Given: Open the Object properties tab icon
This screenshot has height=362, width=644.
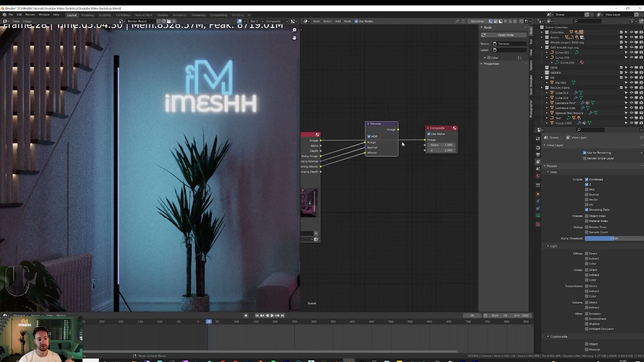Looking at the screenshot, I should (538, 194).
